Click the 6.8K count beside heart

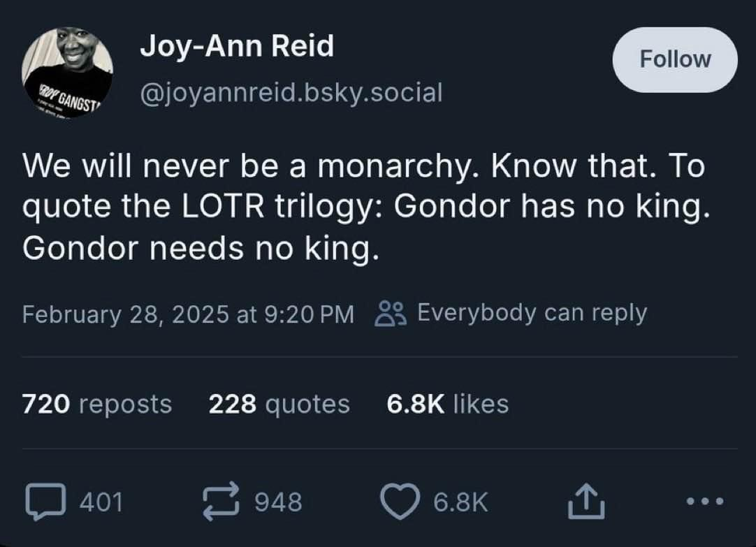coord(460,502)
